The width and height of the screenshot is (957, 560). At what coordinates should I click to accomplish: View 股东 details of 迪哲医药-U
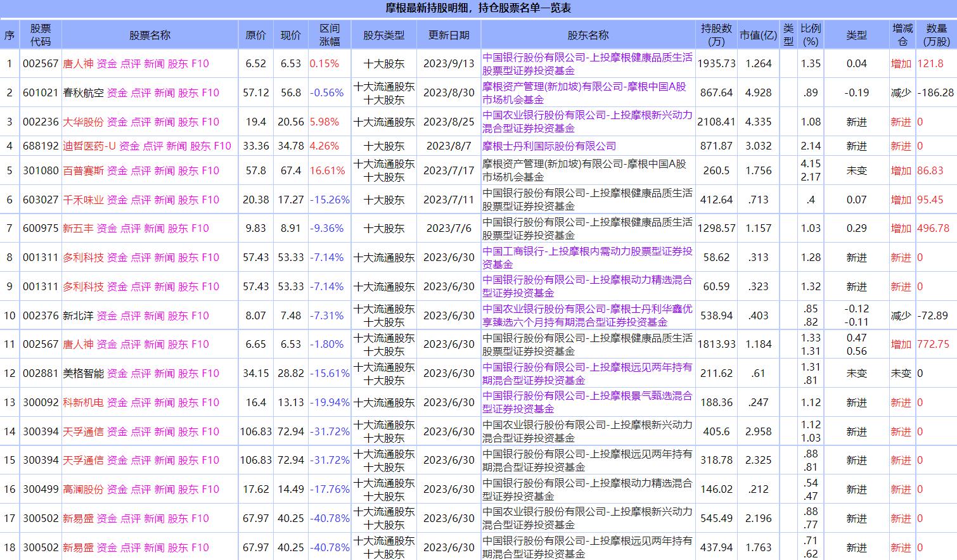coord(200,146)
